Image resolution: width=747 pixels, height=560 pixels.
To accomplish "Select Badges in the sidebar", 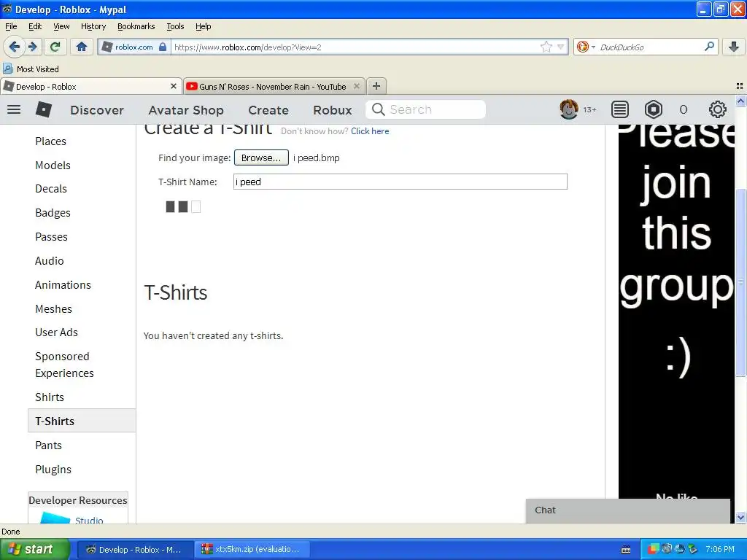I will pyautogui.click(x=53, y=213).
